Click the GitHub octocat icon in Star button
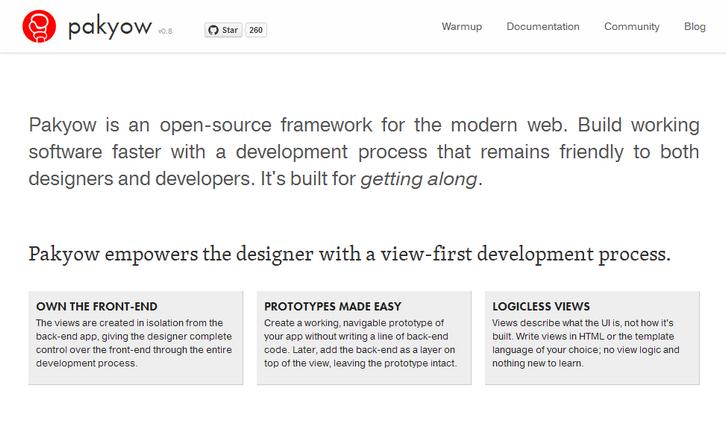This screenshot has width=726, height=427. tap(212, 30)
